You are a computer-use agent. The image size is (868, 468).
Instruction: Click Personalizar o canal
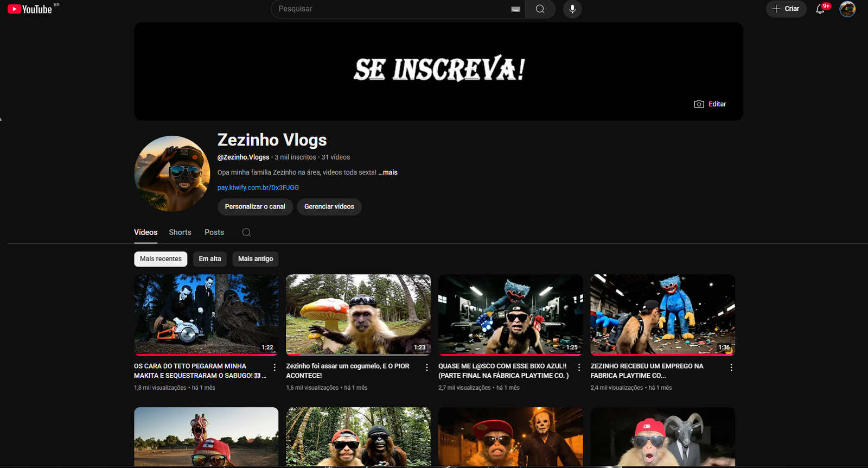255,207
